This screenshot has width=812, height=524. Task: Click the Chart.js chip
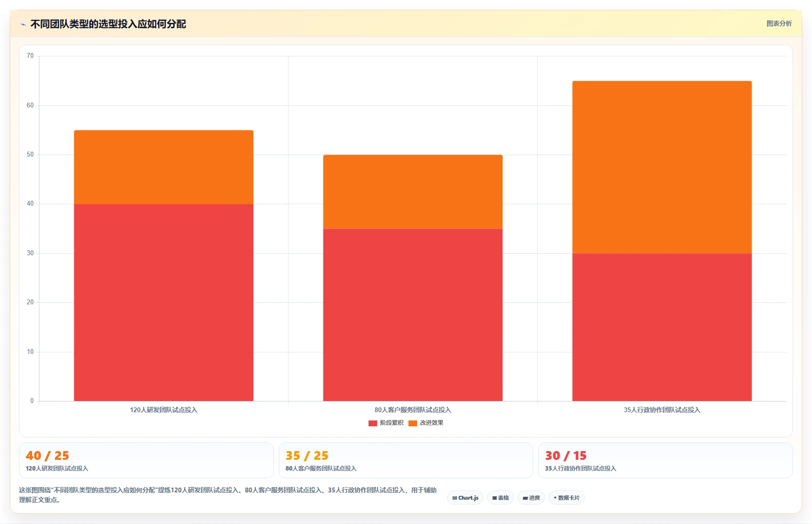pos(465,498)
